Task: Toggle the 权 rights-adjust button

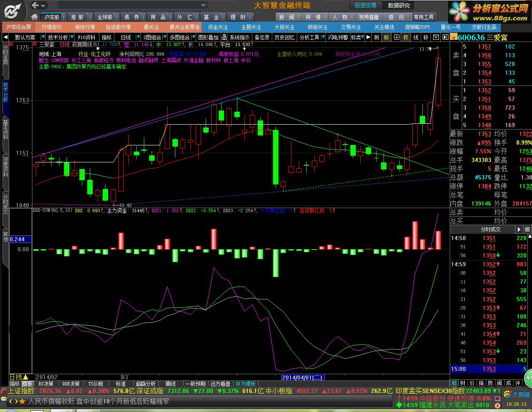Action: 406,37
